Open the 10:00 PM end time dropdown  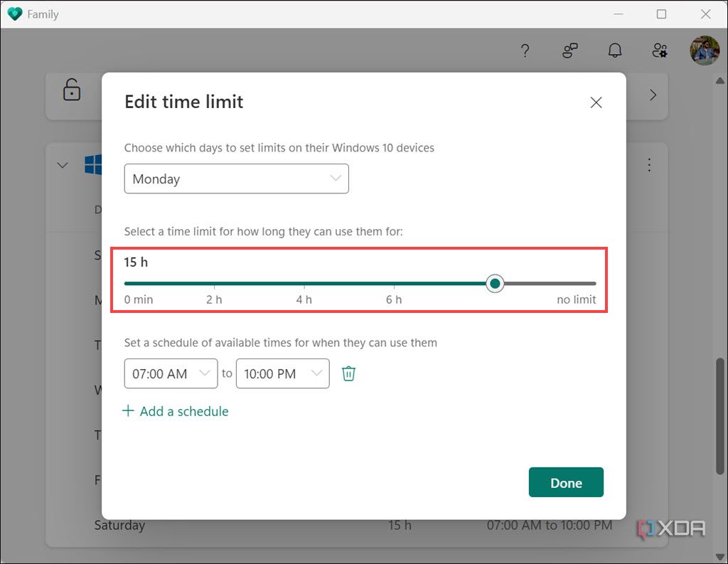coord(282,373)
